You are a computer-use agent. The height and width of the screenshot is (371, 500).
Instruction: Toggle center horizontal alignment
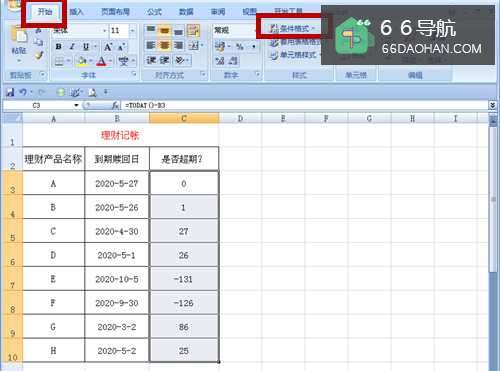coord(164,45)
